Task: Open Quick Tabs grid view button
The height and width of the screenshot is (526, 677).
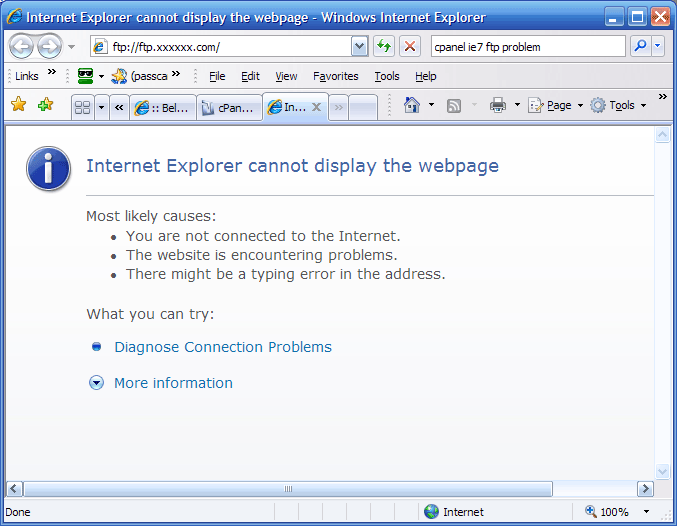Action: pos(82,107)
